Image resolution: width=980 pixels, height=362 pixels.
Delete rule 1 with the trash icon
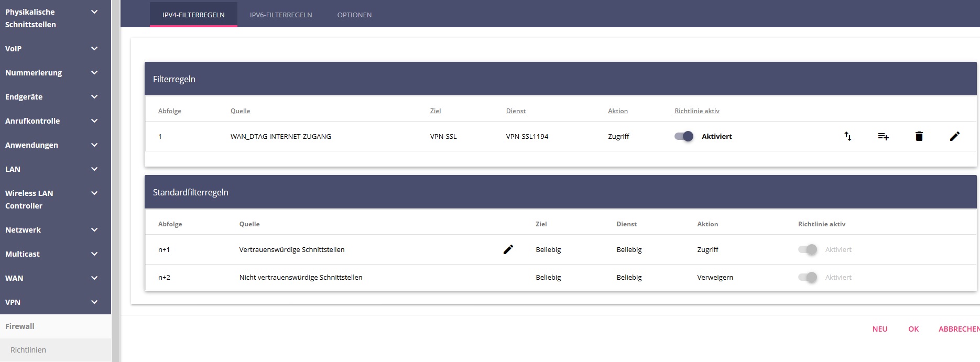tap(919, 136)
